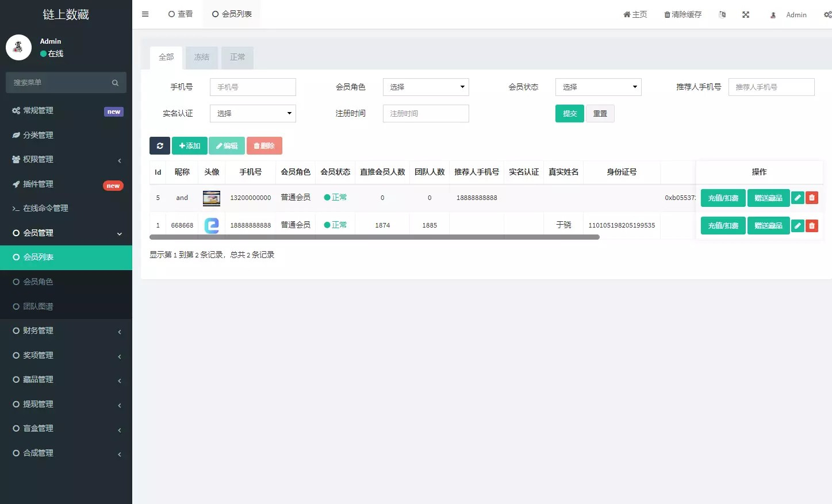
Task: Click the settings gears icon at top right
Action: point(827,15)
